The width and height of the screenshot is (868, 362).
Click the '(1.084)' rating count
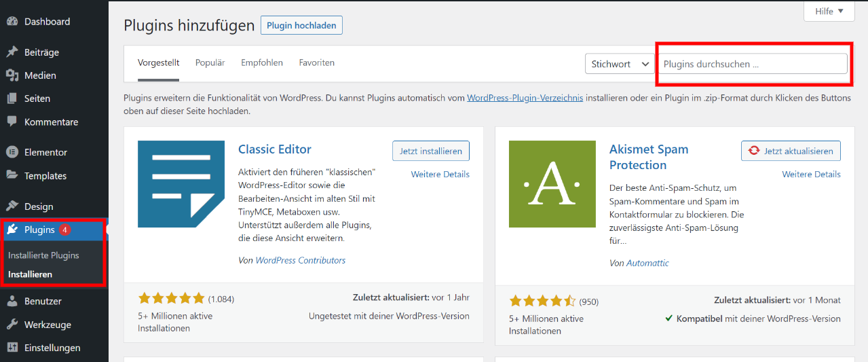point(221,299)
